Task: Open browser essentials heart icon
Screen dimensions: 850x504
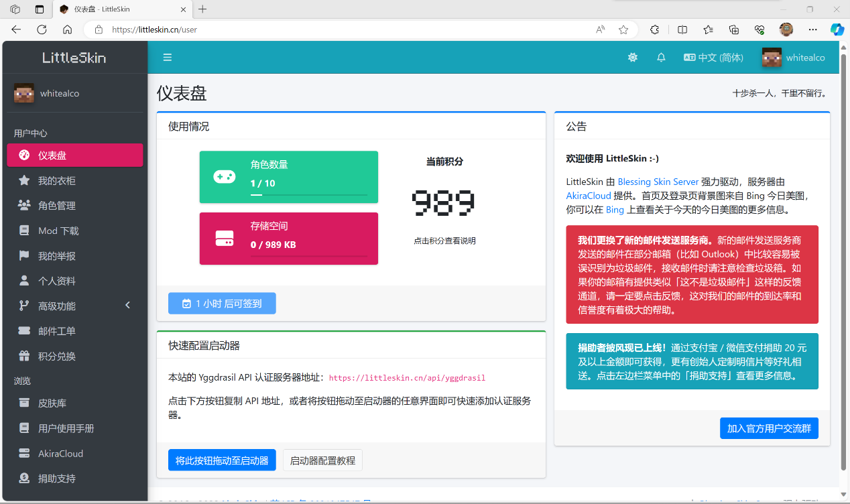Action: [760, 29]
